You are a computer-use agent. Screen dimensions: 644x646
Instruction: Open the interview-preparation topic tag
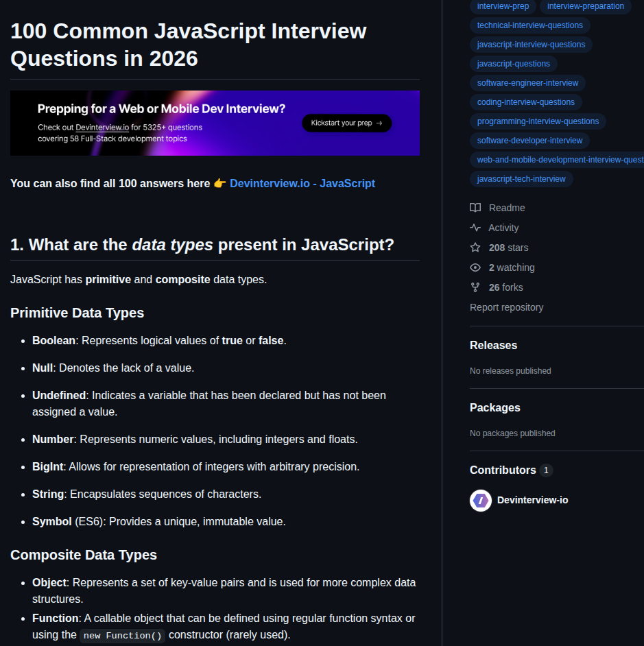pyautogui.click(x=585, y=6)
